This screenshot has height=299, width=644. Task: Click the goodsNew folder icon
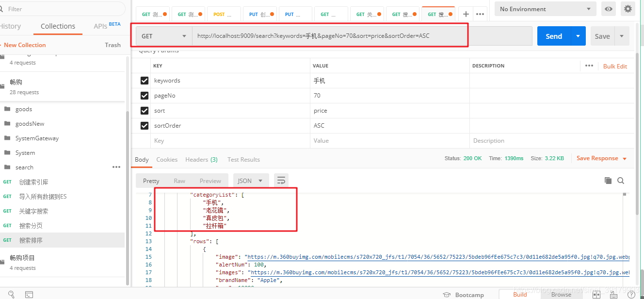pyautogui.click(x=7, y=123)
